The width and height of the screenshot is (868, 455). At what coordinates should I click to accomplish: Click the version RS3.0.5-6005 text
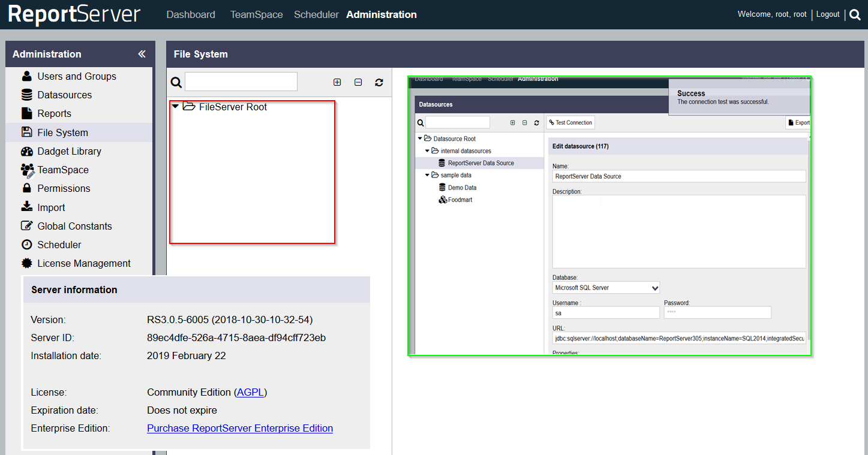230,320
